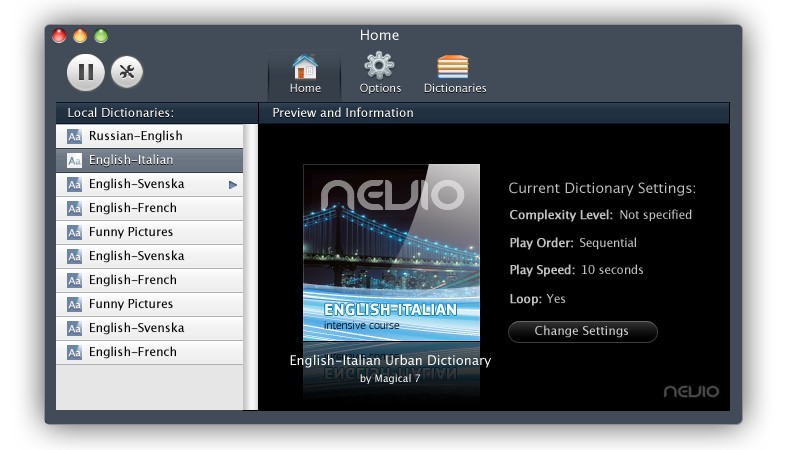
Task: Open the Options tab
Action: (380, 74)
